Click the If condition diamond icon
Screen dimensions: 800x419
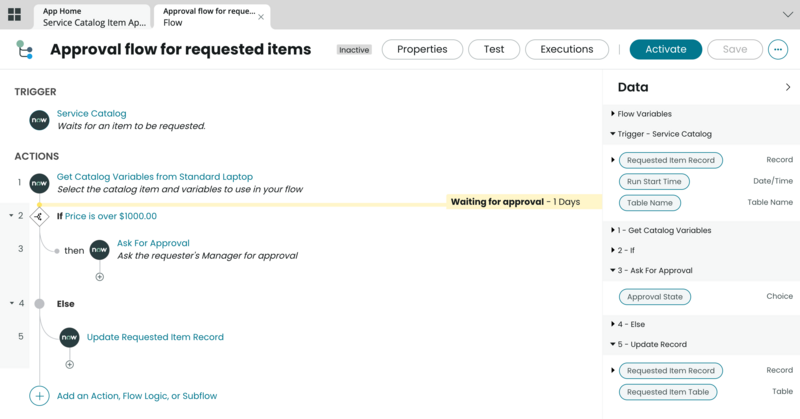(x=39, y=216)
